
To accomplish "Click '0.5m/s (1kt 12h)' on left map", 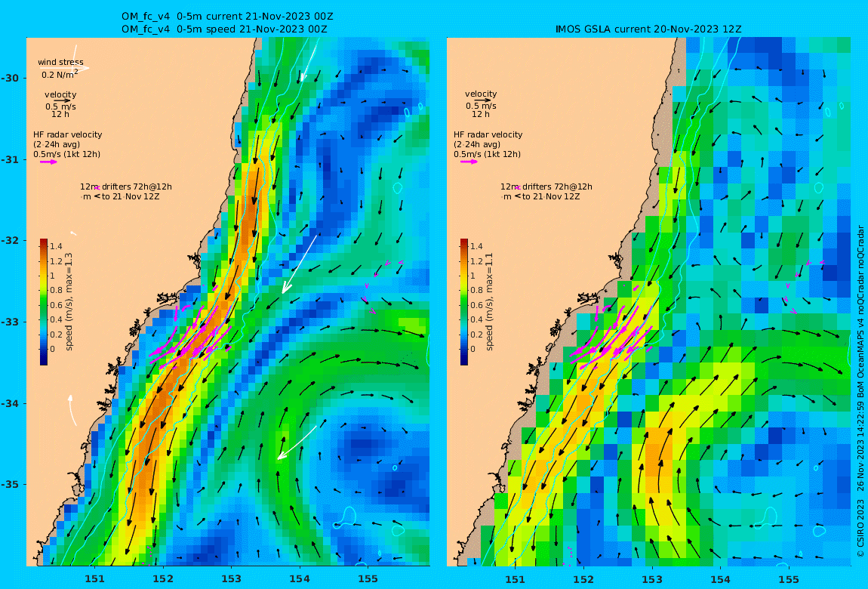I will click(x=67, y=154).
